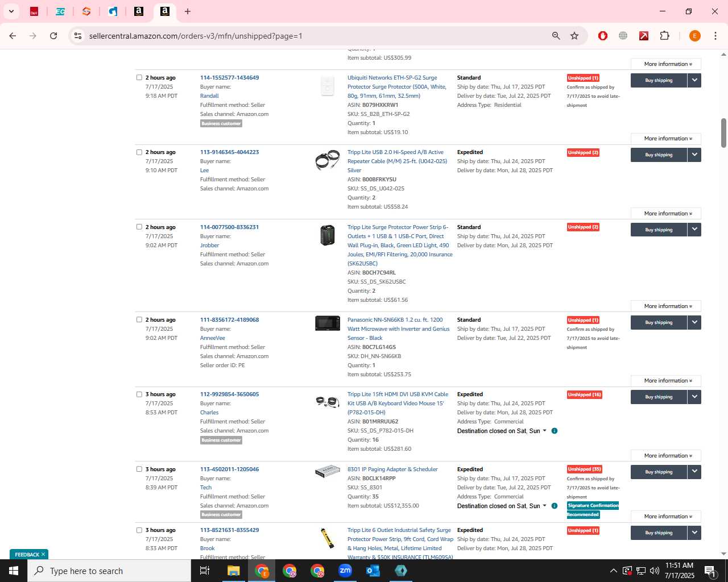This screenshot has height=582, width=728.
Task: Open a new browser tab
Action: click(188, 11)
